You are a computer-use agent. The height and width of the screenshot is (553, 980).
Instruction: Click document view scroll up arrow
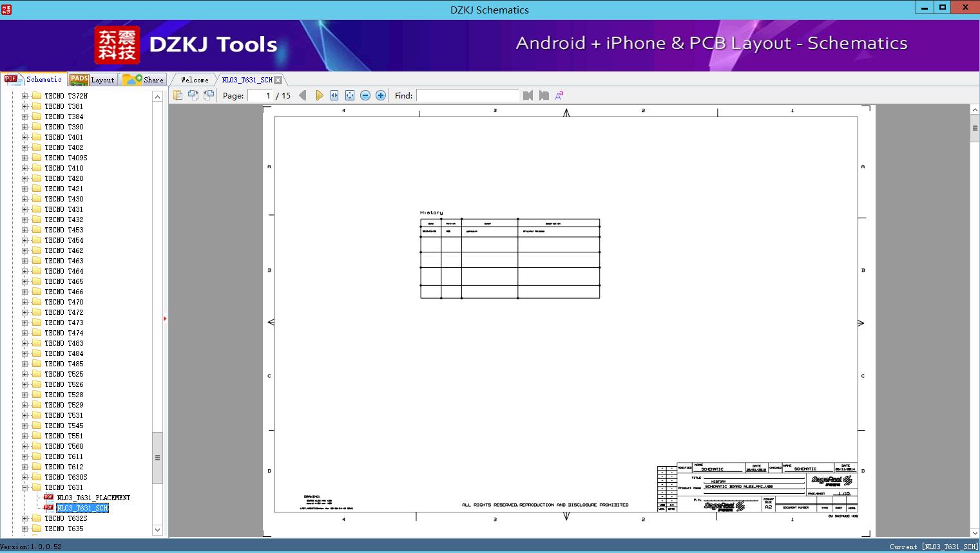(x=975, y=110)
